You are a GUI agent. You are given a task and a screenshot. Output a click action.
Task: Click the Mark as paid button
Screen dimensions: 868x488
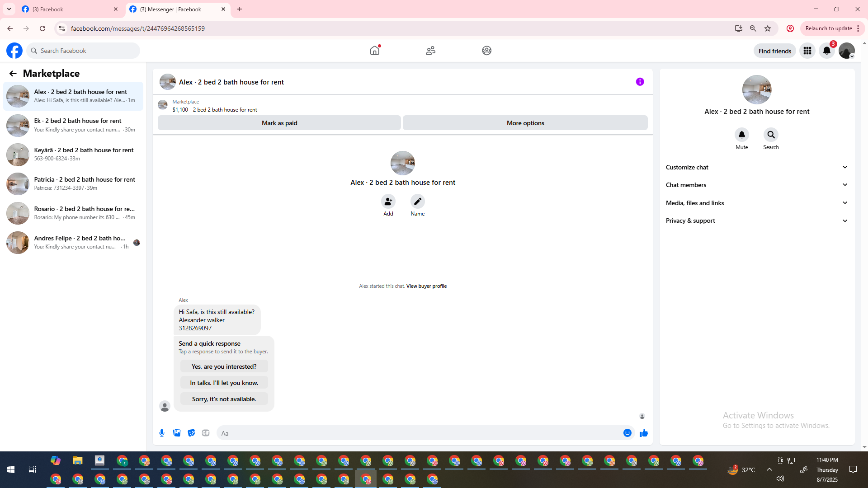(x=279, y=123)
